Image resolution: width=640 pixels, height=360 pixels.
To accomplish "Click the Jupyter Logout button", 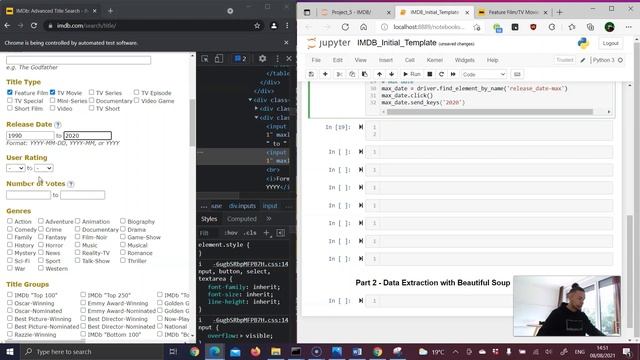I will pos(610,43).
